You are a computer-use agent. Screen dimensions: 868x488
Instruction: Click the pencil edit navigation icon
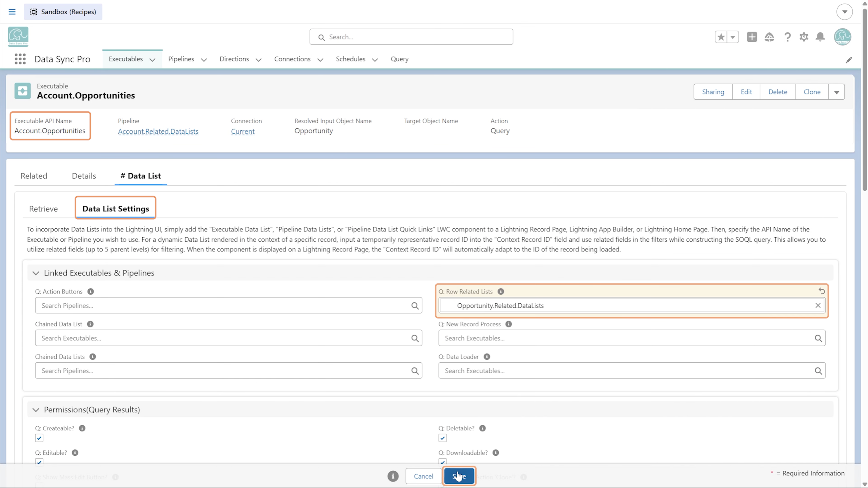[849, 60]
